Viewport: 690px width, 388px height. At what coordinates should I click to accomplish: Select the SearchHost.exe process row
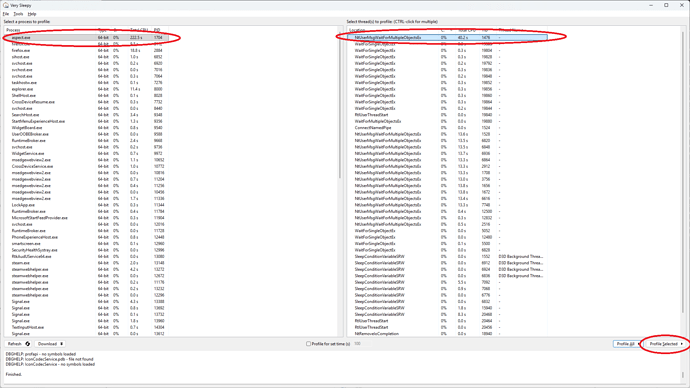tap(87, 115)
